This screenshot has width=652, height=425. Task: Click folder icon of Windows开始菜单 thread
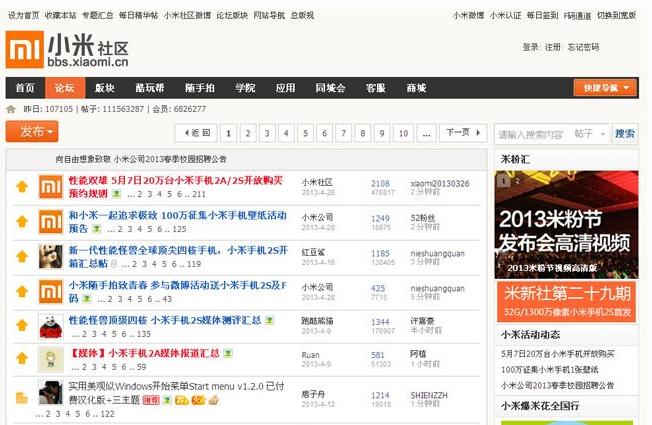pyautogui.click(x=22, y=398)
